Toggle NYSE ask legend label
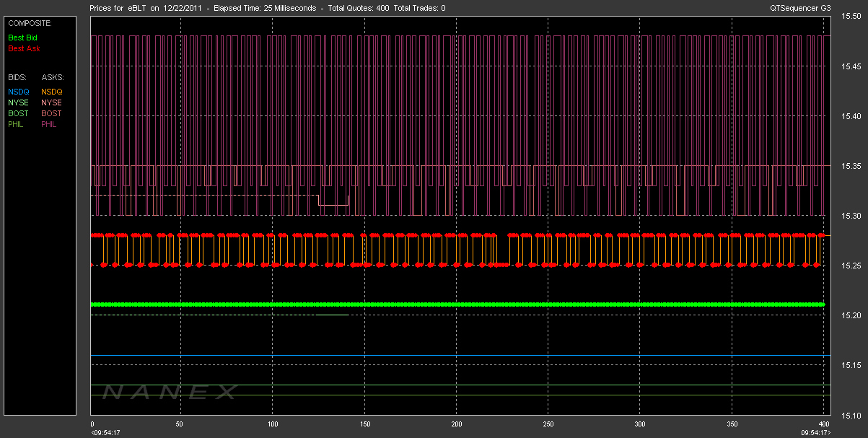868x438 pixels. pos(51,102)
